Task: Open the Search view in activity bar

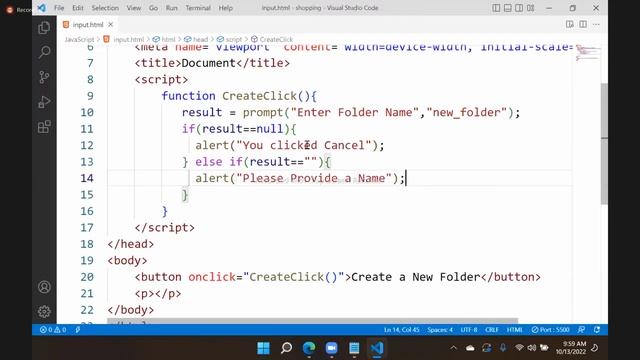Action: (x=44, y=52)
